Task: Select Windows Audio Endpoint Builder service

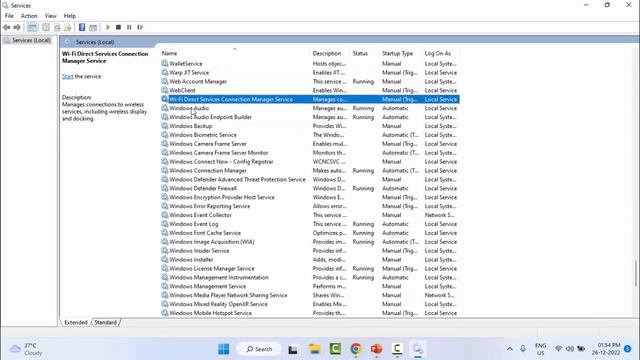Action: 310,117
